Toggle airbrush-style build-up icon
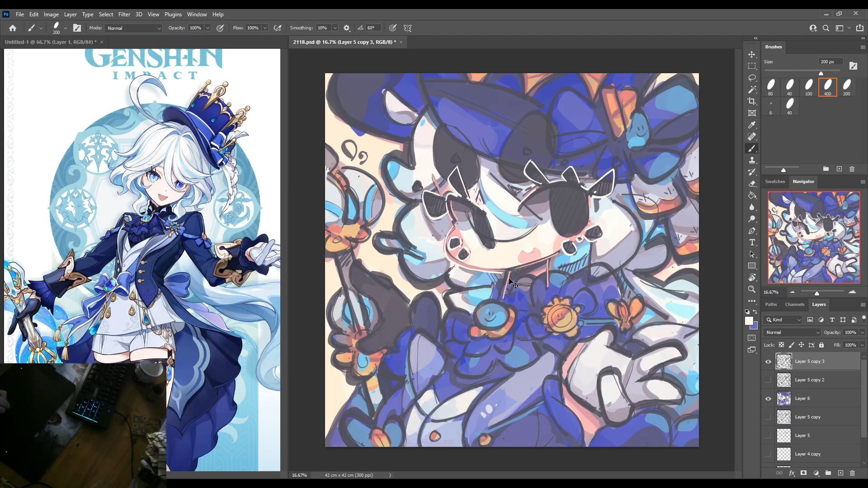Image resolution: width=868 pixels, height=488 pixels. coord(278,28)
